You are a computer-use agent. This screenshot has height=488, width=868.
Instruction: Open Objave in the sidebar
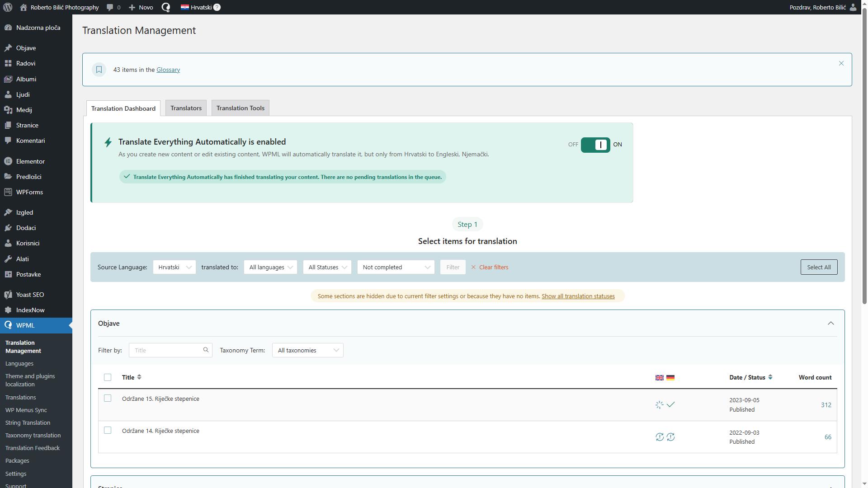(36, 48)
